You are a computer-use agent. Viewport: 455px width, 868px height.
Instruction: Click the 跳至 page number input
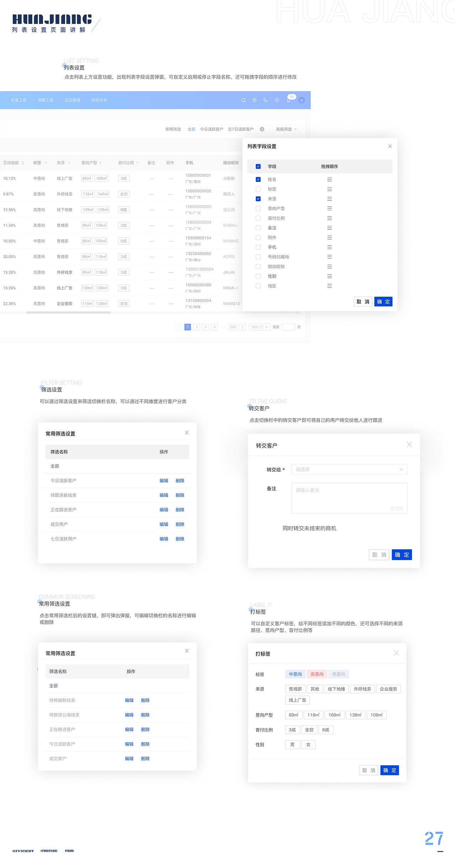pyautogui.click(x=288, y=327)
